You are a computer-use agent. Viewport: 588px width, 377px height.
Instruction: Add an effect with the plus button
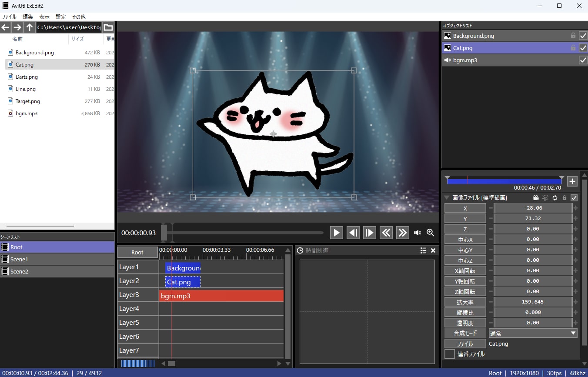click(572, 182)
